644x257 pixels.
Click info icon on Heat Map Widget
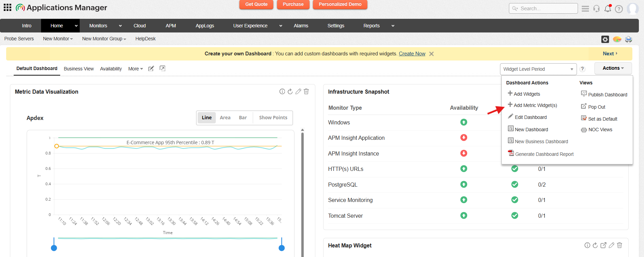587,245
